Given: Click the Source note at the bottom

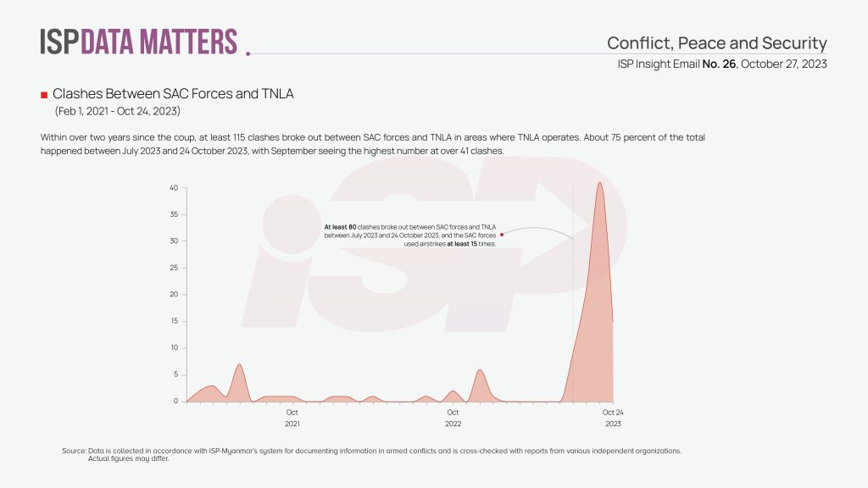Looking at the screenshot, I should click(371, 454).
